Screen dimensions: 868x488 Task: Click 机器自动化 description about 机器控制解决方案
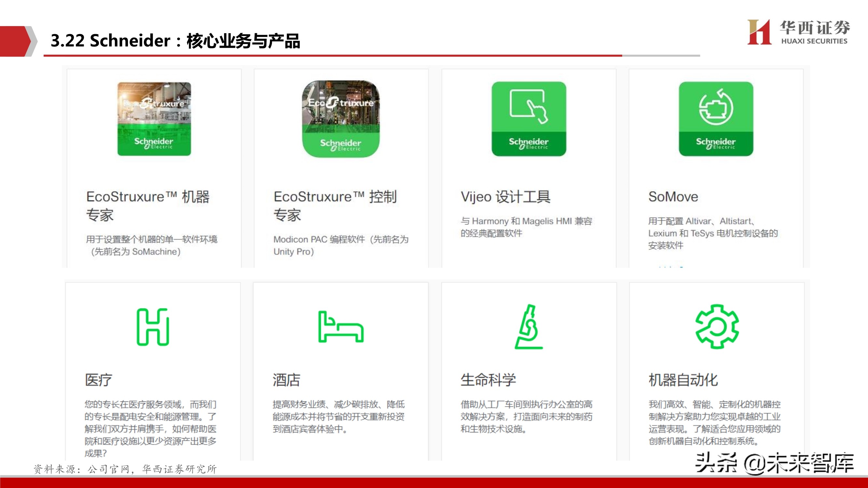pos(715,423)
